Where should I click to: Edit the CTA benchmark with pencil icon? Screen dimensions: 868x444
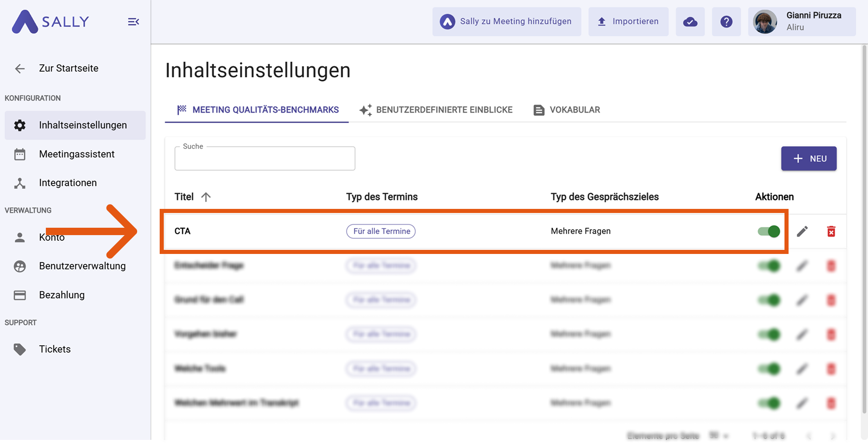point(802,231)
